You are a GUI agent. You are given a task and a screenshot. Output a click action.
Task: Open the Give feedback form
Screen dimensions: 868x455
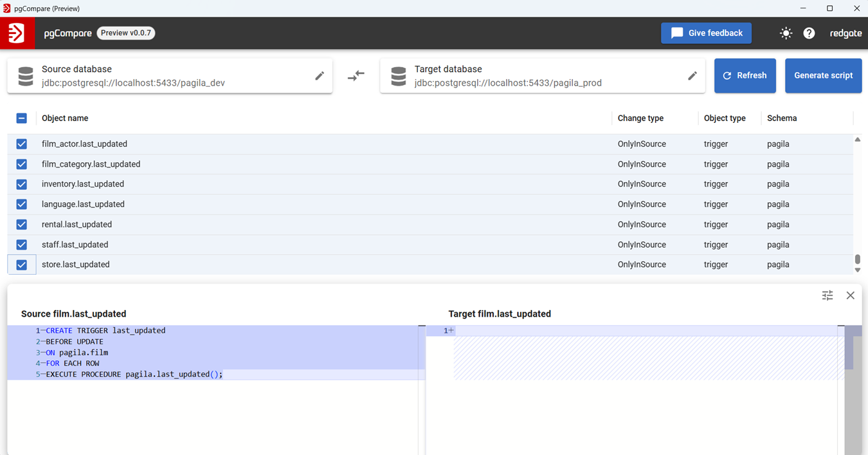706,33
